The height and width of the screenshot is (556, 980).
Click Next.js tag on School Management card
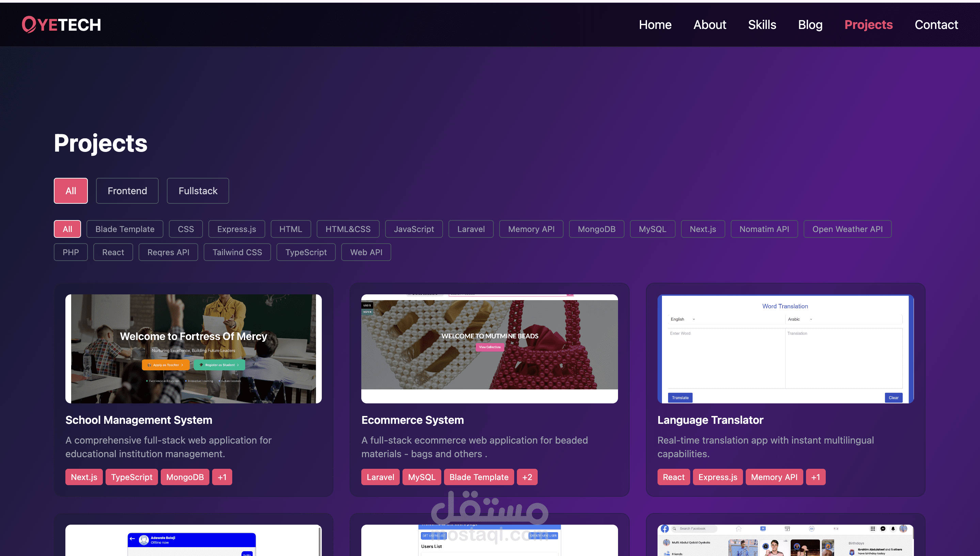point(84,477)
